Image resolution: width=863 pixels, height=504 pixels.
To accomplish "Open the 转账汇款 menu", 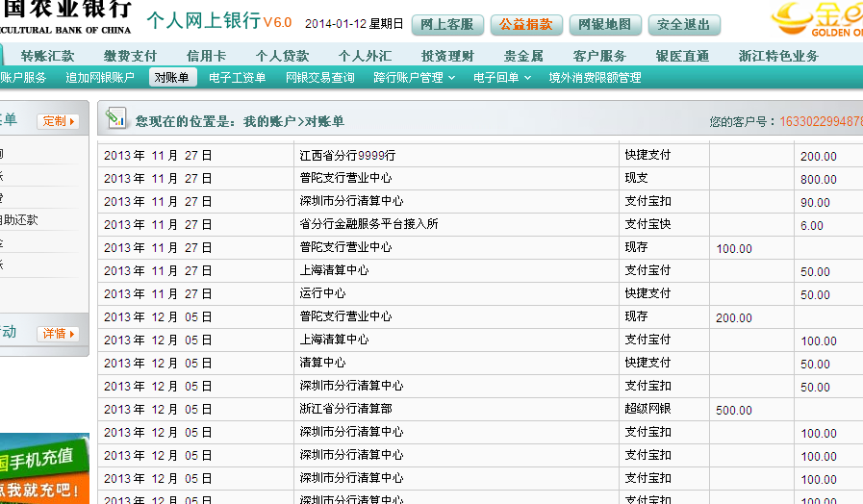I will tap(47, 56).
